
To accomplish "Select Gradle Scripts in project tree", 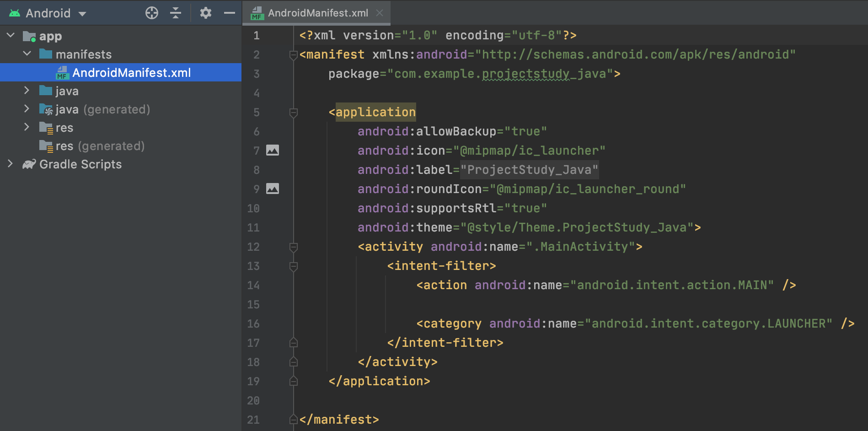I will pyautogui.click(x=121, y=164).
